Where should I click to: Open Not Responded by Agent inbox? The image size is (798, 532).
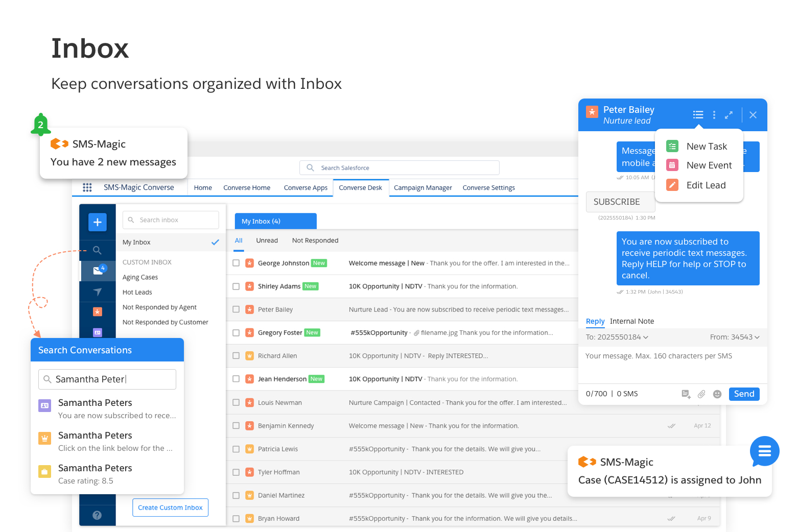point(159,307)
